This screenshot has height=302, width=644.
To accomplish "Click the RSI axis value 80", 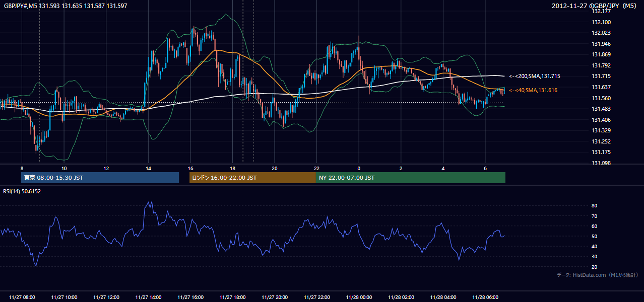I will pos(595,206).
